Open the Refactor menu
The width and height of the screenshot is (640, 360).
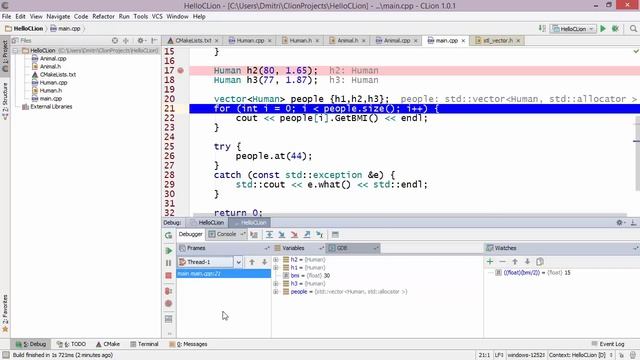pos(103,16)
